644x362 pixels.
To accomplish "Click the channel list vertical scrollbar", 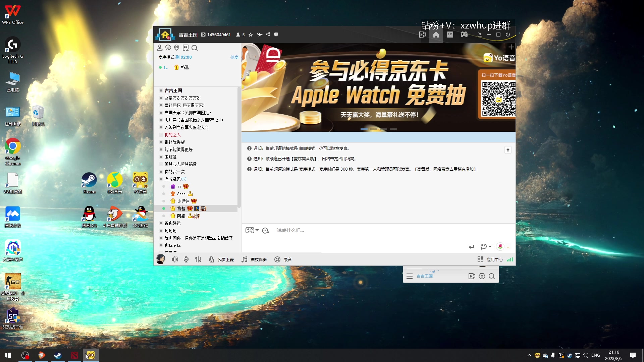I will (x=239, y=147).
